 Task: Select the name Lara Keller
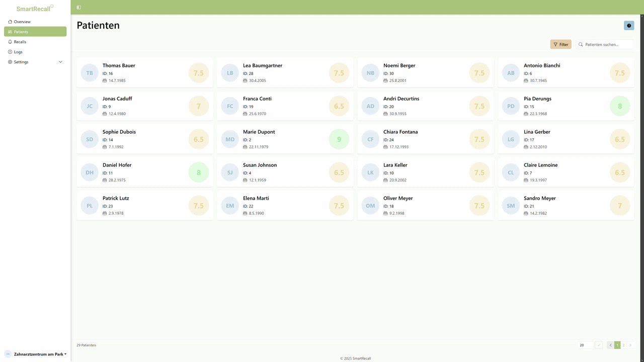(395, 165)
